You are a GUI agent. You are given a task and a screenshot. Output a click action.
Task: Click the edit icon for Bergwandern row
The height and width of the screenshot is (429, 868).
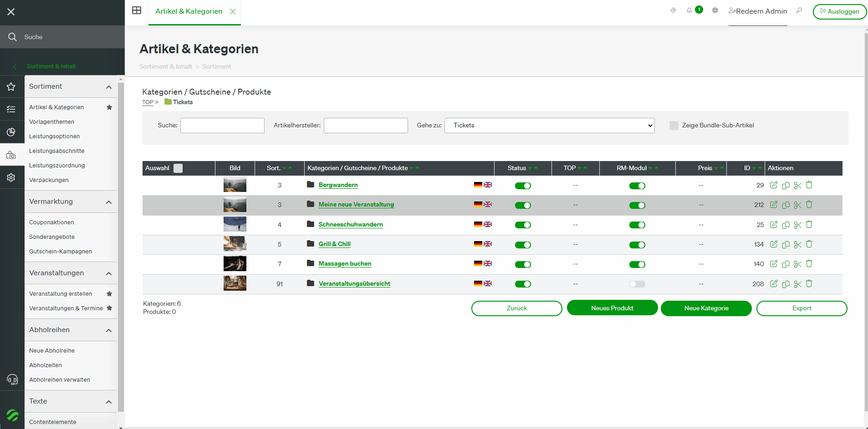coord(774,185)
